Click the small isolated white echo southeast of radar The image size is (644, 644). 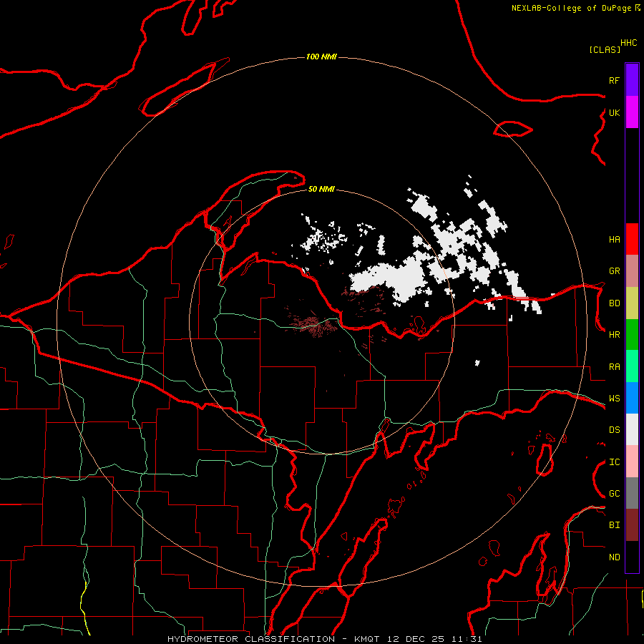[477, 363]
